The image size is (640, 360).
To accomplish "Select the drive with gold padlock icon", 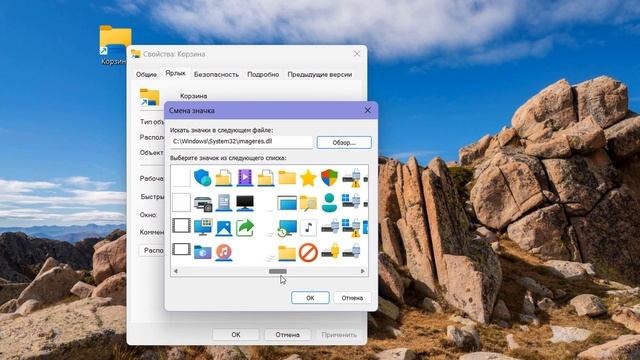I will (x=331, y=251).
